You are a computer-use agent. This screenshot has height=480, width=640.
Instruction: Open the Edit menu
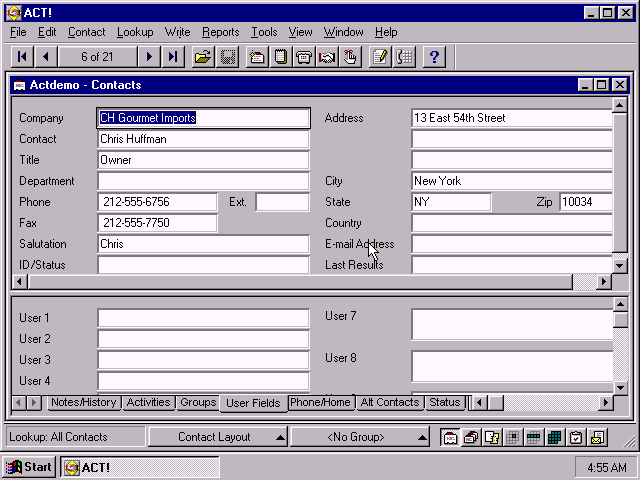(47, 32)
